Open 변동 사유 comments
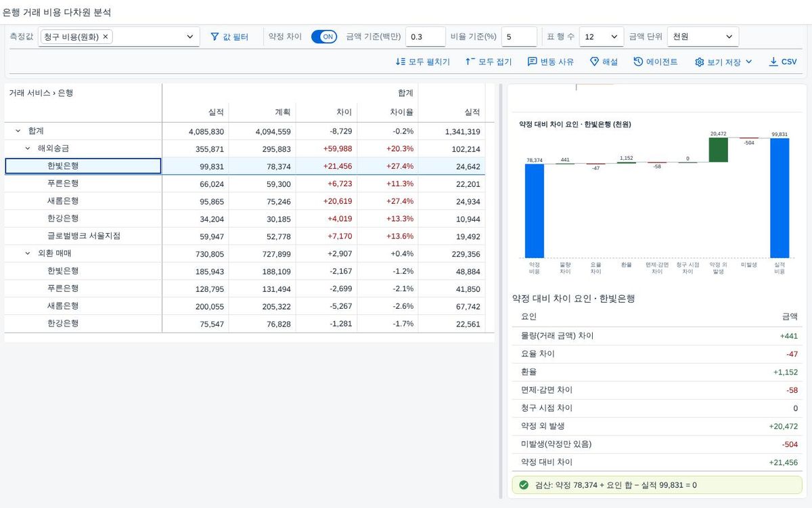This screenshot has height=508, width=812. point(551,62)
